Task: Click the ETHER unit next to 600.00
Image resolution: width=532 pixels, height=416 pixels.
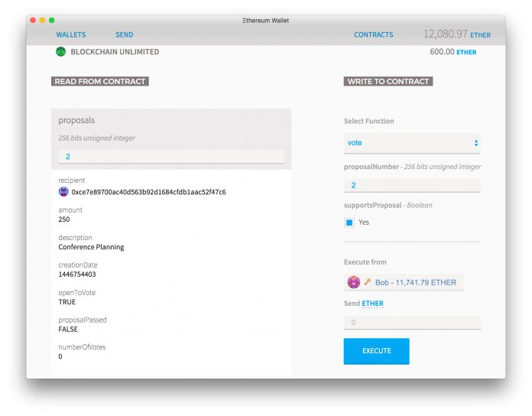Action: [x=466, y=52]
